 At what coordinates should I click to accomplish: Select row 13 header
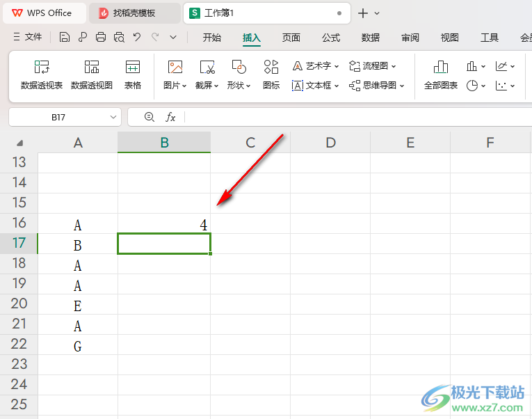(x=19, y=163)
